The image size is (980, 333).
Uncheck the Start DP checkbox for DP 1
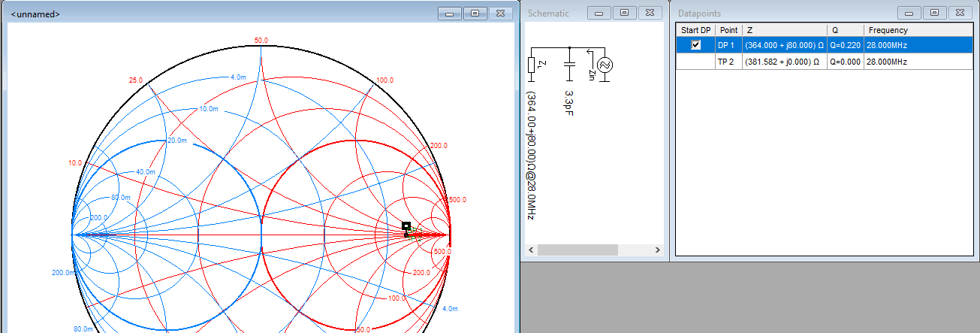point(696,45)
